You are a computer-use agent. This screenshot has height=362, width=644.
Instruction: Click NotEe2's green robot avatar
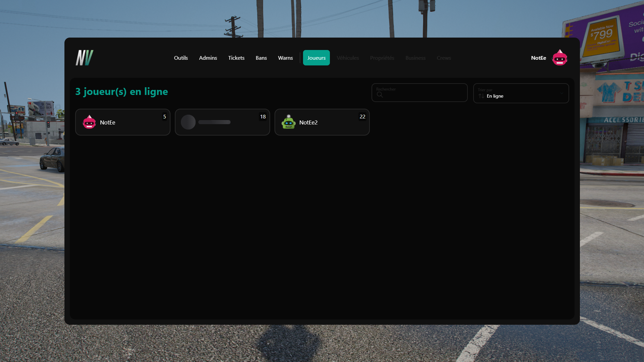[x=288, y=122]
